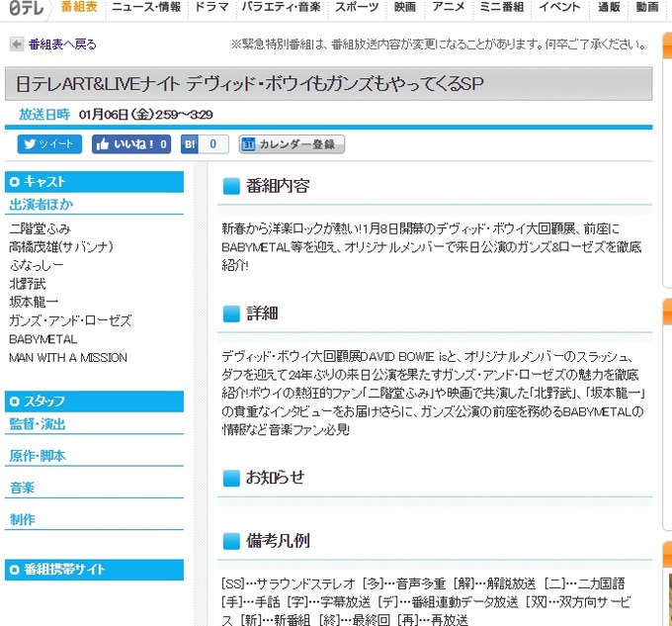Viewport: 672px width, 626px height.
Task: Click the 番組携帯サイト section header
Action: tap(94, 570)
